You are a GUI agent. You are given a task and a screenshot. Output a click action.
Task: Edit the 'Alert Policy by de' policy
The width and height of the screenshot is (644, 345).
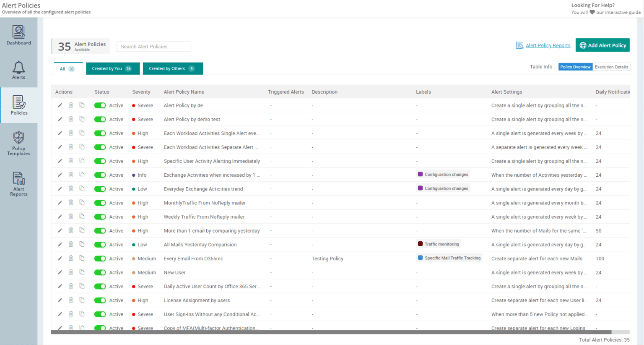[x=60, y=105]
